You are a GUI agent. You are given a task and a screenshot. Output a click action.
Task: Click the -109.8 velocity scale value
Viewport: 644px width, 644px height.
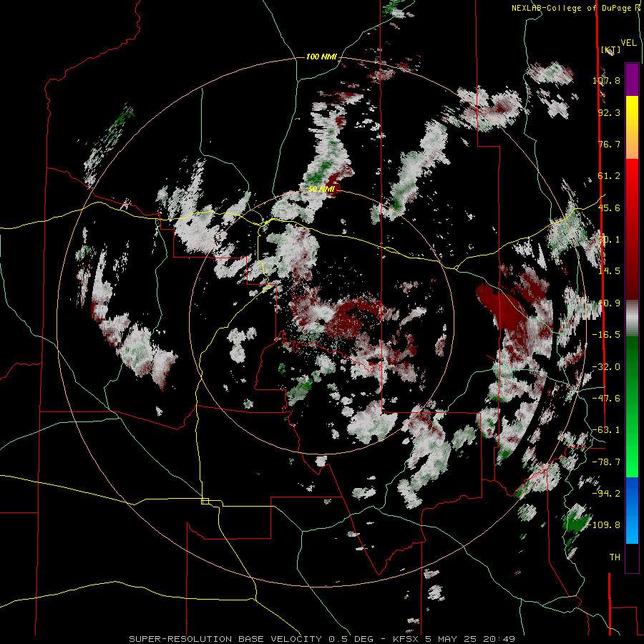(604, 525)
